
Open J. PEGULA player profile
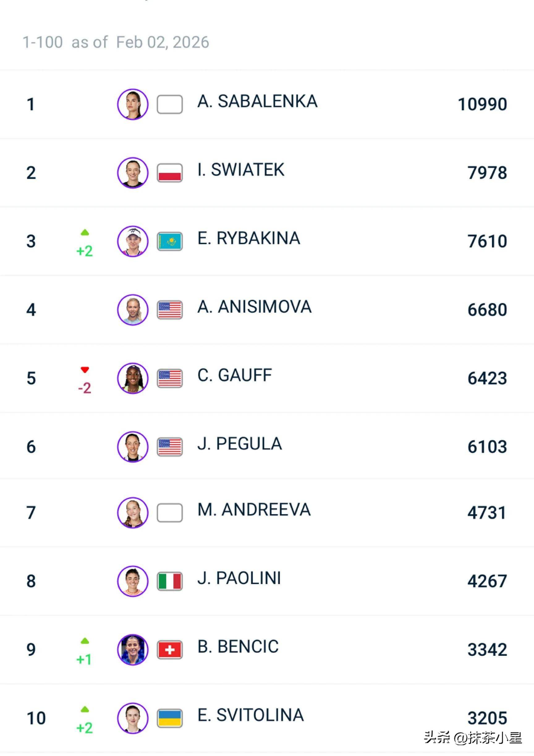(x=239, y=444)
